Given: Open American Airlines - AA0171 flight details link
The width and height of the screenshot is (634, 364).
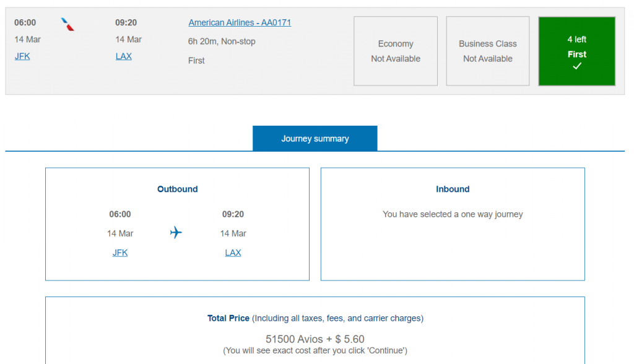Looking at the screenshot, I should point(240,22).
